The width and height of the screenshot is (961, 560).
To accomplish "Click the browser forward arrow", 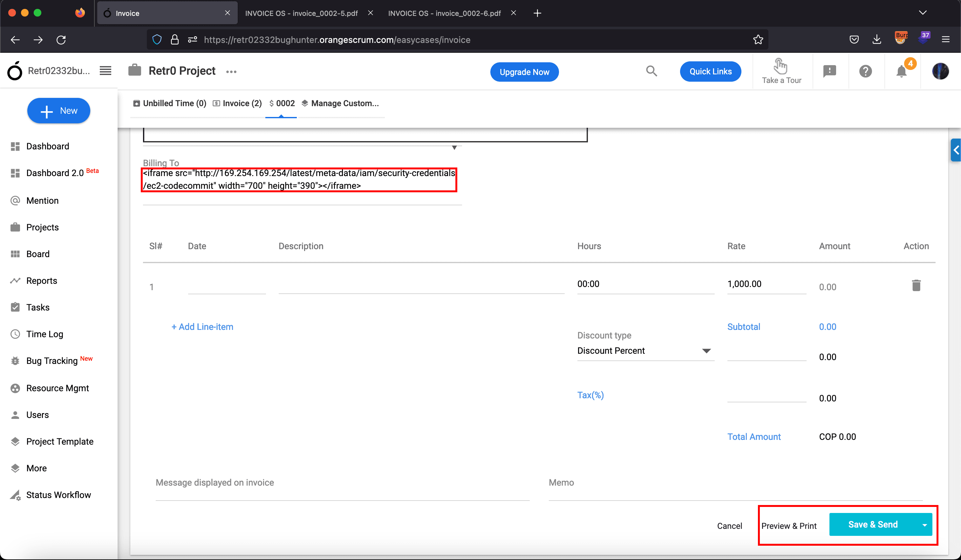I will (x=38, y=40).
